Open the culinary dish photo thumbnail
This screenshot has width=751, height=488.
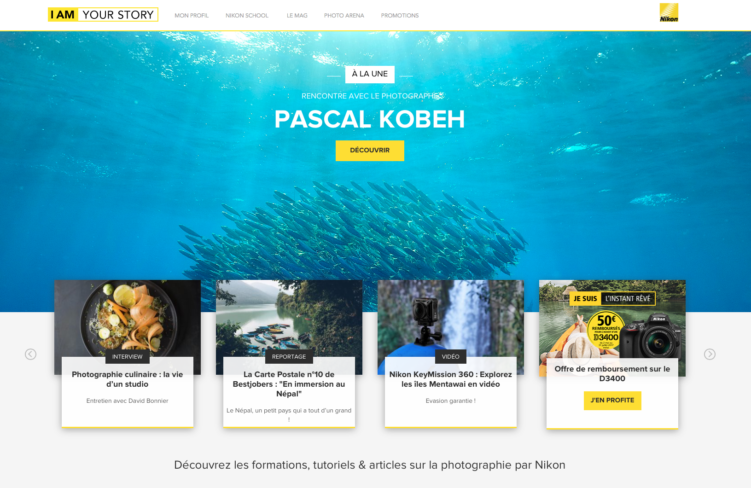(x=127, y=318)
